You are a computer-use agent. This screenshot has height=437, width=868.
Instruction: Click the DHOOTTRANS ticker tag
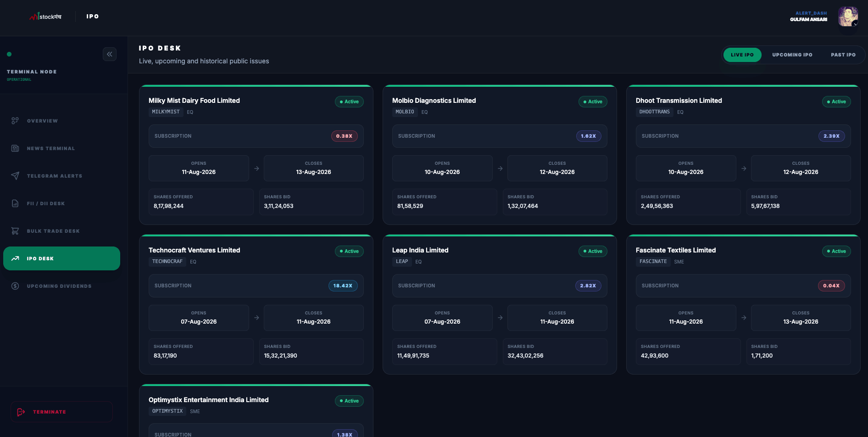click(x=655, y=112)
